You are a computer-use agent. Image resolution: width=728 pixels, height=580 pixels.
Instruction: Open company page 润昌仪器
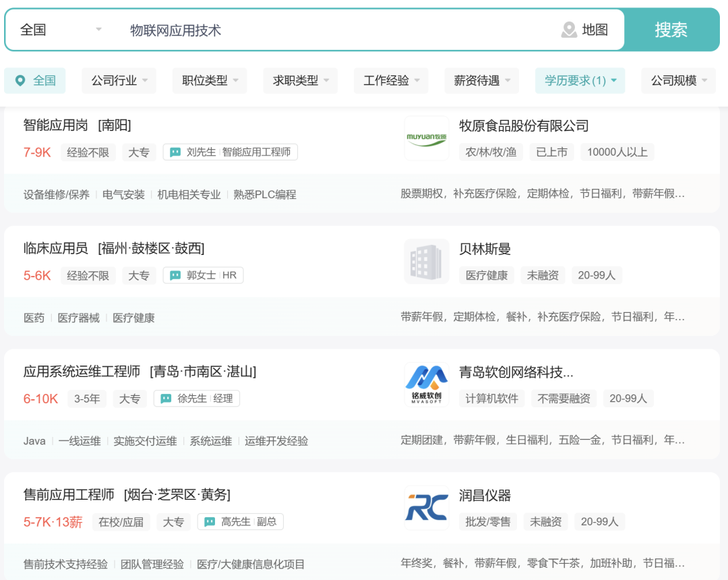(485, 496)
